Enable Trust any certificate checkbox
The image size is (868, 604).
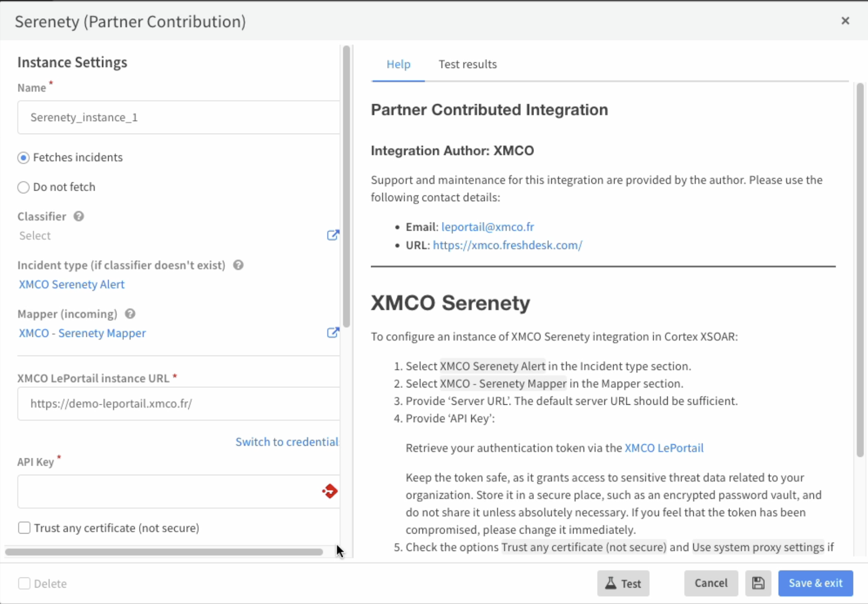tap(24, 528)
